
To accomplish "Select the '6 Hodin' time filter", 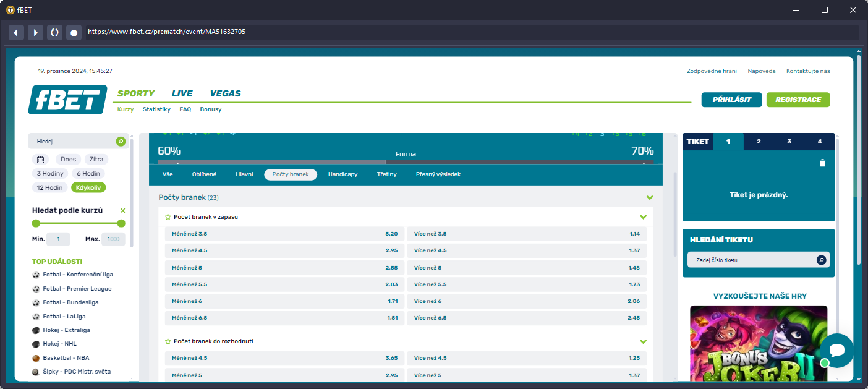I will pyautogui.click(x=88, y=174).
